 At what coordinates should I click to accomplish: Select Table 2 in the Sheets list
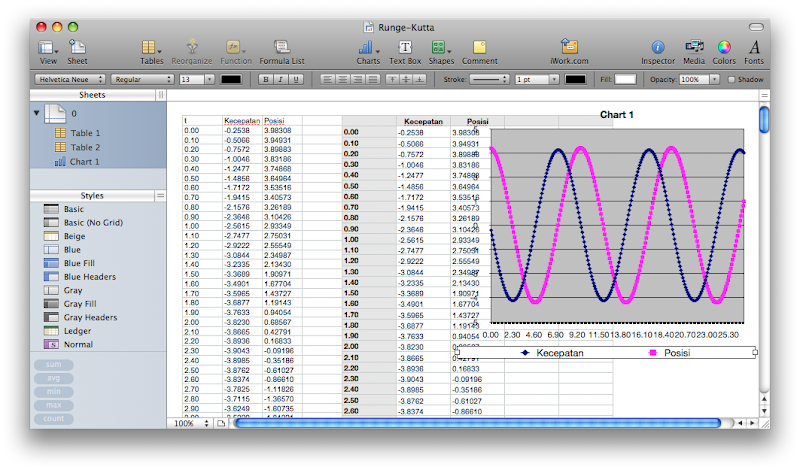[x=84, y=147]
